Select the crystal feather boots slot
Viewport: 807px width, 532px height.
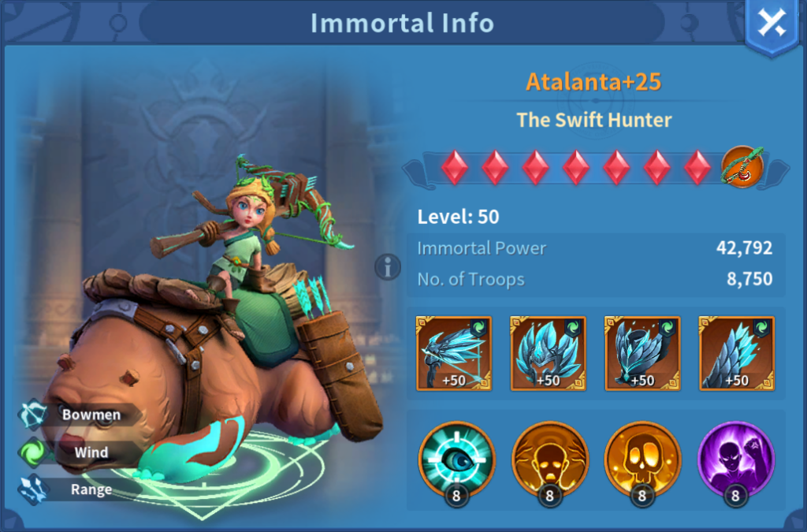pos(737,353)
